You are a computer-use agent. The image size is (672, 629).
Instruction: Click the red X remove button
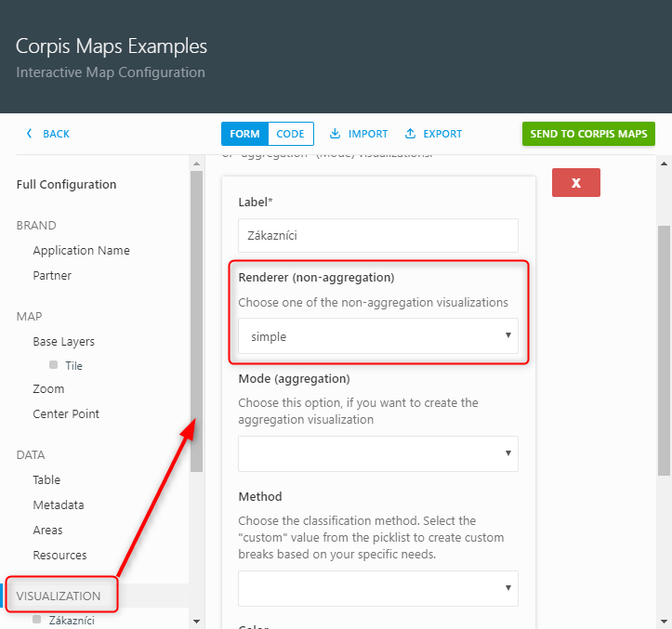tap(576, 182)
